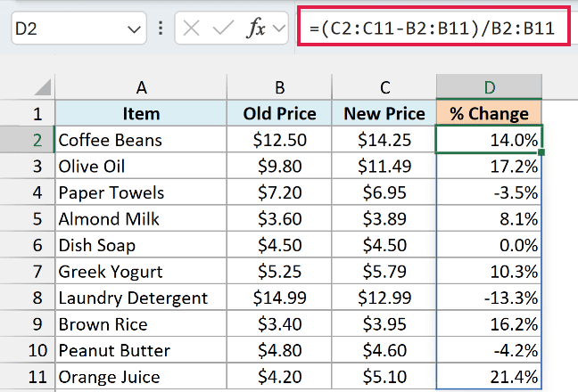Select row 5 header
Screen dimensions: 578x392
(x=28, y=218)
